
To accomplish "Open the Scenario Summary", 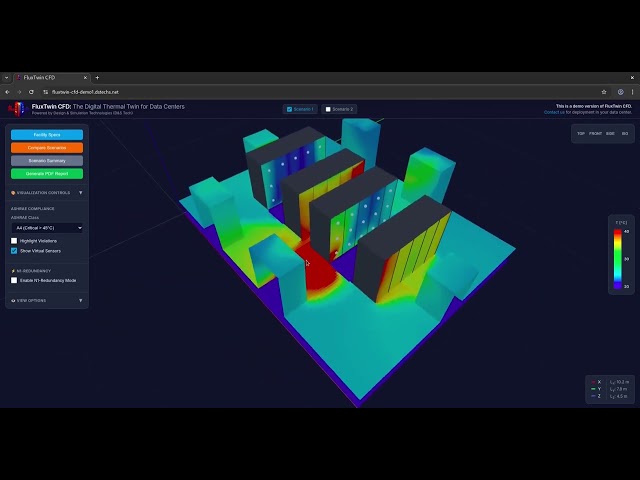I will (x=47, y=161).
